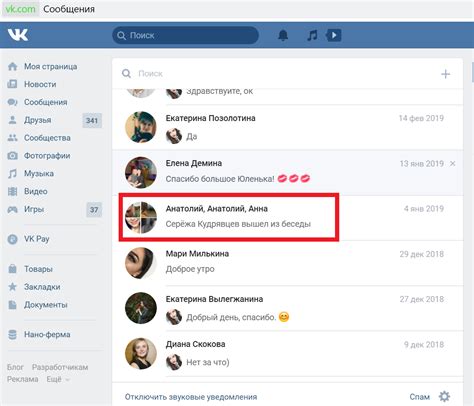Click the page scrollbar at right edge
Image resolution: width=474 pixels, height=406 pixels.
(473, 72)
